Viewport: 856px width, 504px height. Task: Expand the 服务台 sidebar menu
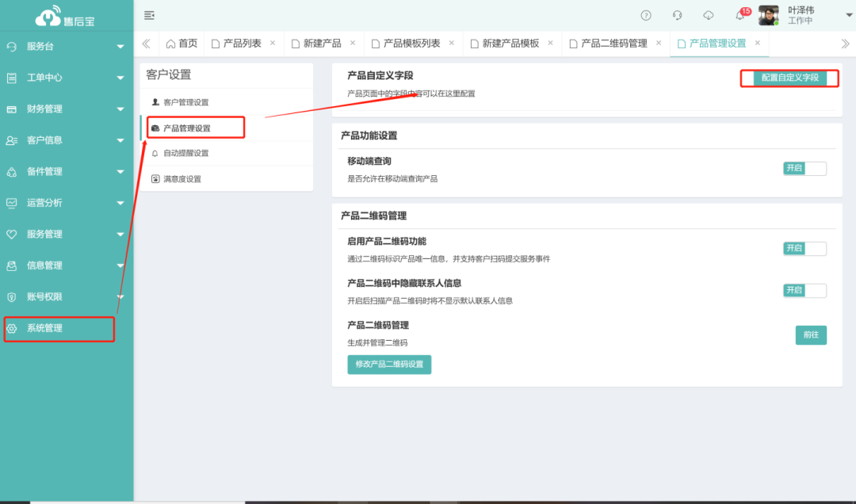(x=66, y=47)
